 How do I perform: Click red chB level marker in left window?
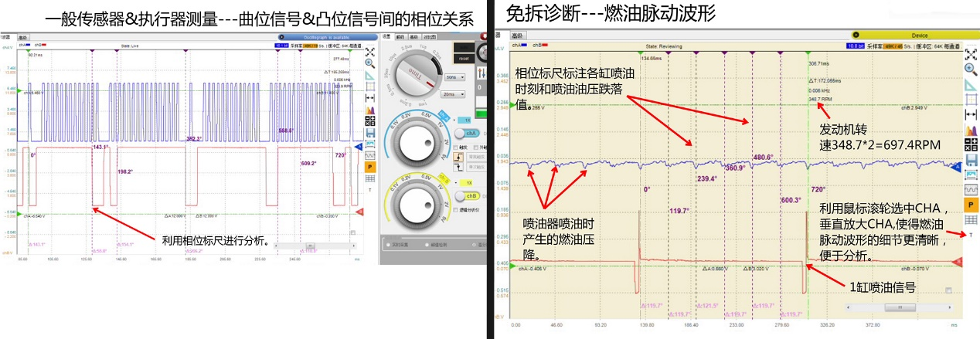click(x=360, y=212)
